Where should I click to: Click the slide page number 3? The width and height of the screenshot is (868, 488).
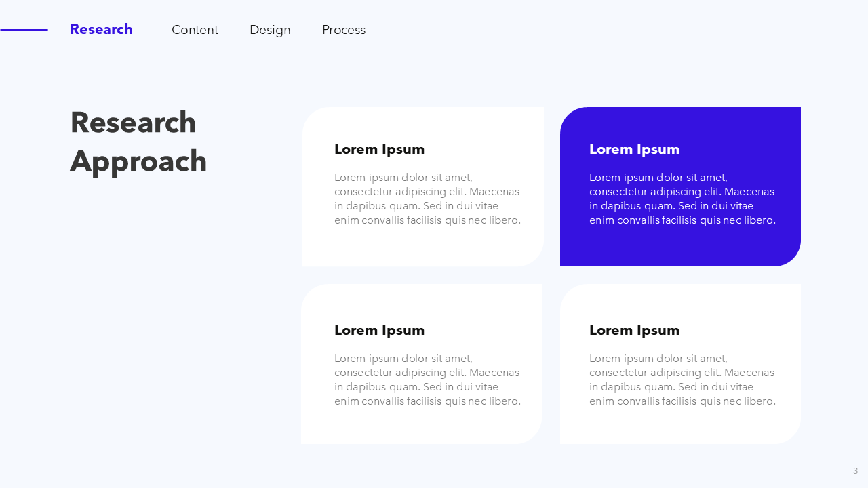coord(855,470)
